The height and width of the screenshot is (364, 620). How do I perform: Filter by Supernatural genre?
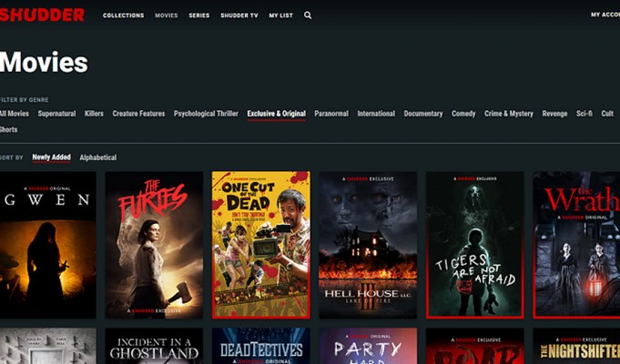[57, 114]
